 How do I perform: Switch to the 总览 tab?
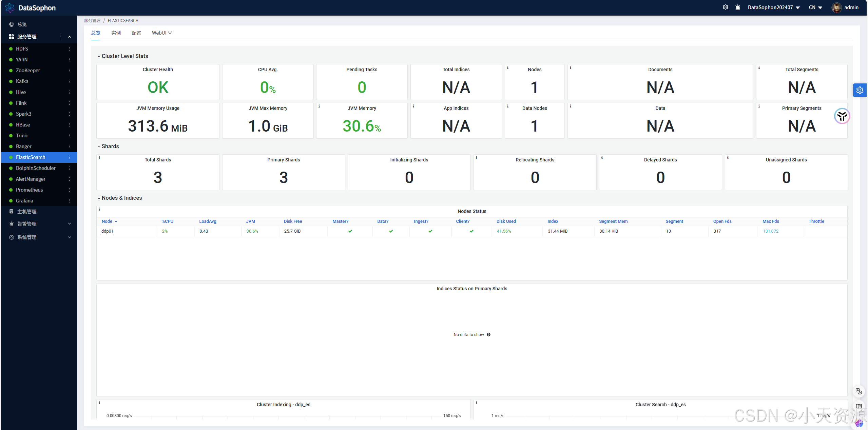tap(96, 33)
